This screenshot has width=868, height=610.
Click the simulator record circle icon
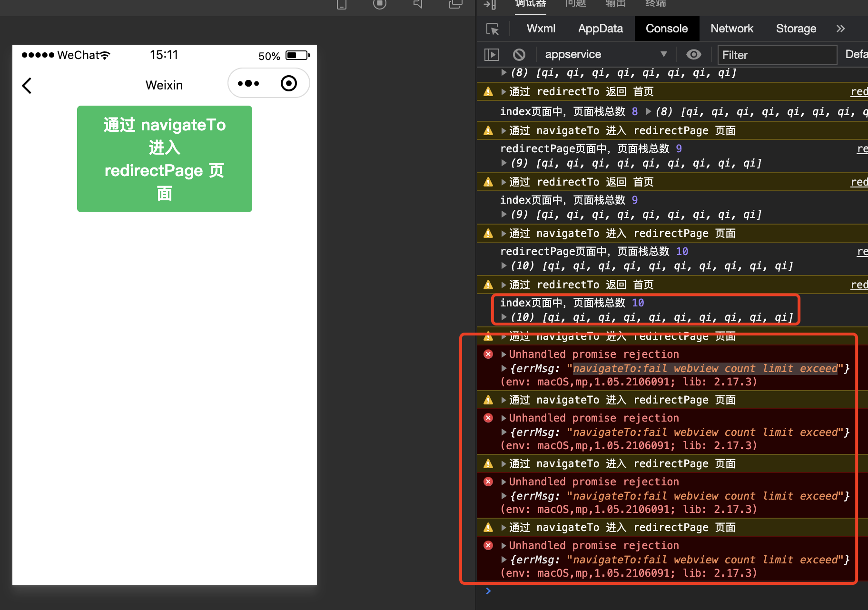(x=380, y=4)
